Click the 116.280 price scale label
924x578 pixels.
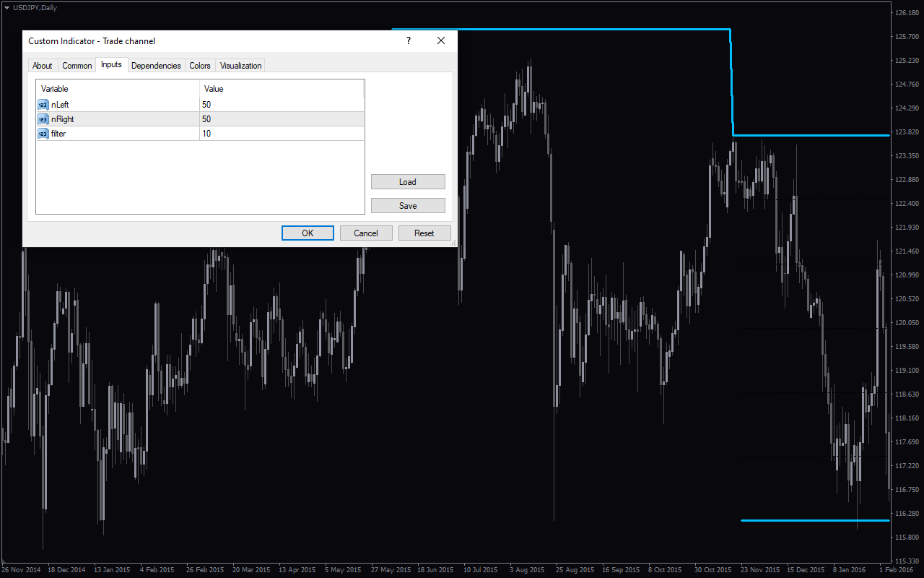point(906,514)
